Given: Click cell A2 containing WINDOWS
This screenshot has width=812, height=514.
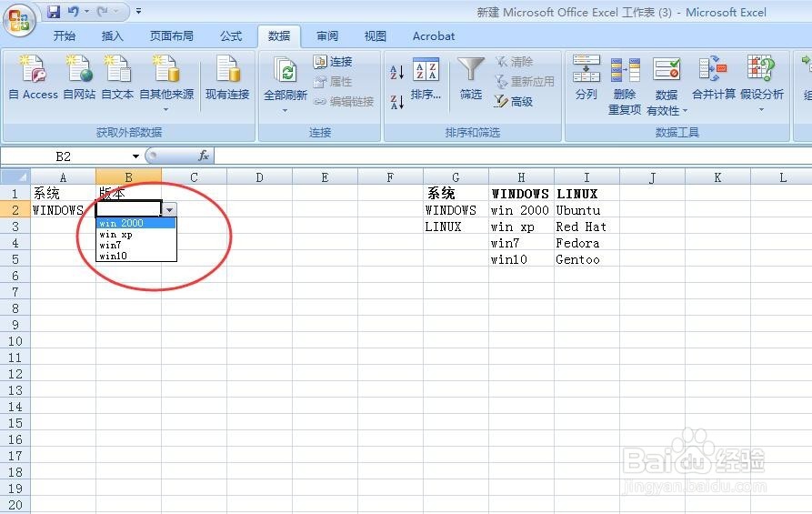Looking at the screenshot, I should [63, 210].
